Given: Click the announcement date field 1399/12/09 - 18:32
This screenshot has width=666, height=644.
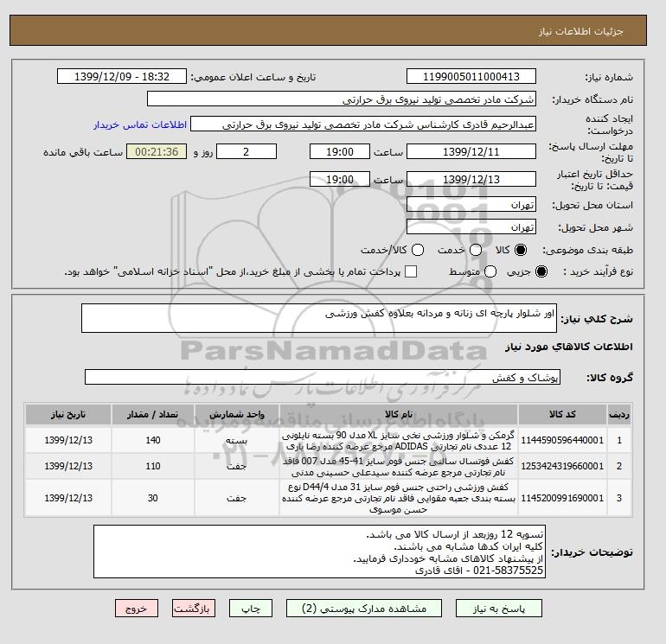Looking at the screenshot, I should [x=122, y=76].
